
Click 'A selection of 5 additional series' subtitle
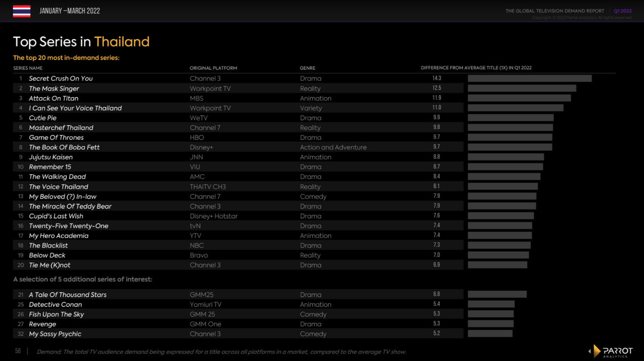(83, 279)
